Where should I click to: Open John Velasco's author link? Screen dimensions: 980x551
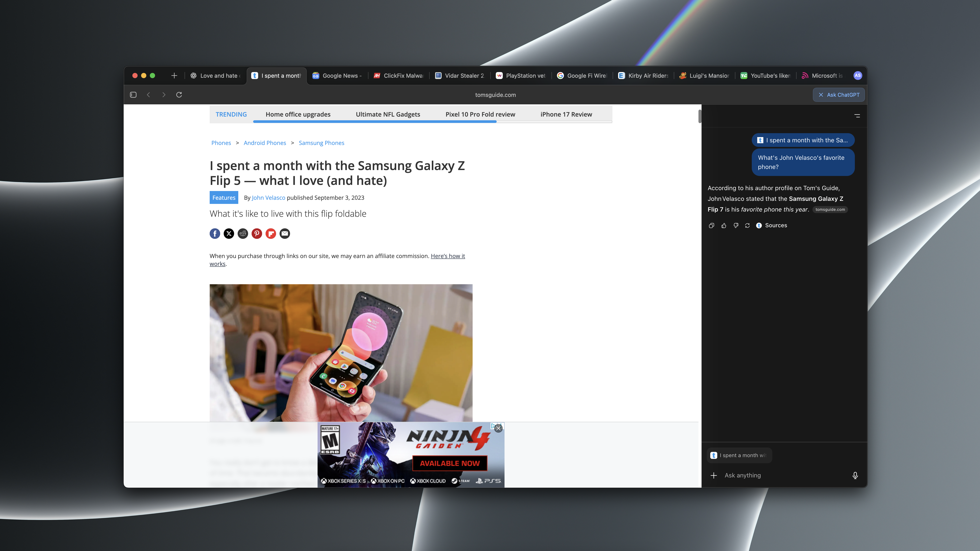pyautogui.click(x=268, y=198)
